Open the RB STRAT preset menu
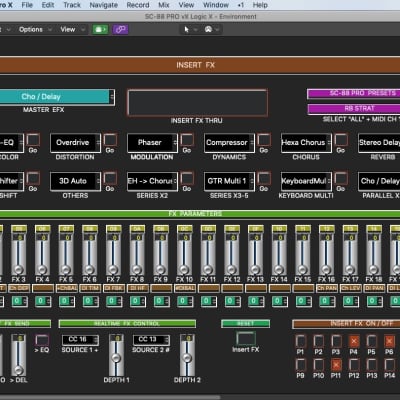400x400 pixels. tap(354, 109)
